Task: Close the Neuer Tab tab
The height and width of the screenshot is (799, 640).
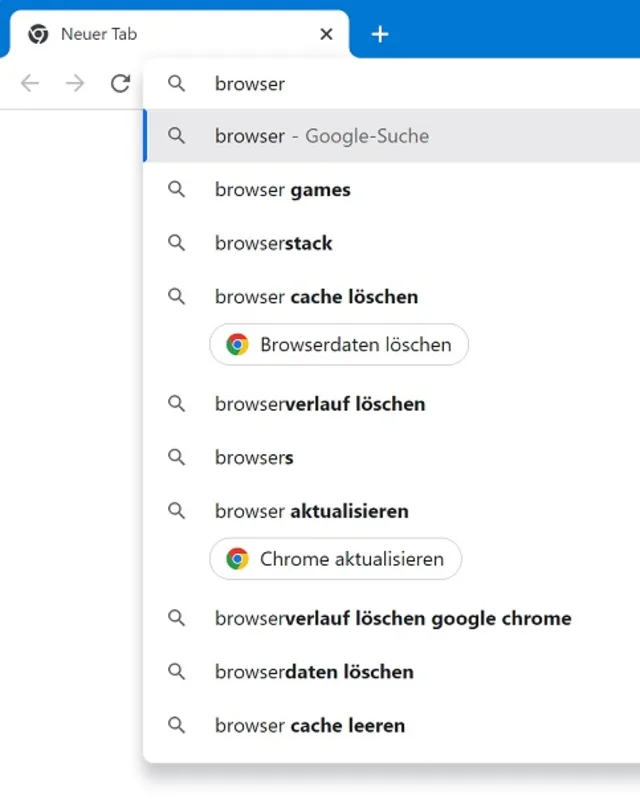Action: 326,34
